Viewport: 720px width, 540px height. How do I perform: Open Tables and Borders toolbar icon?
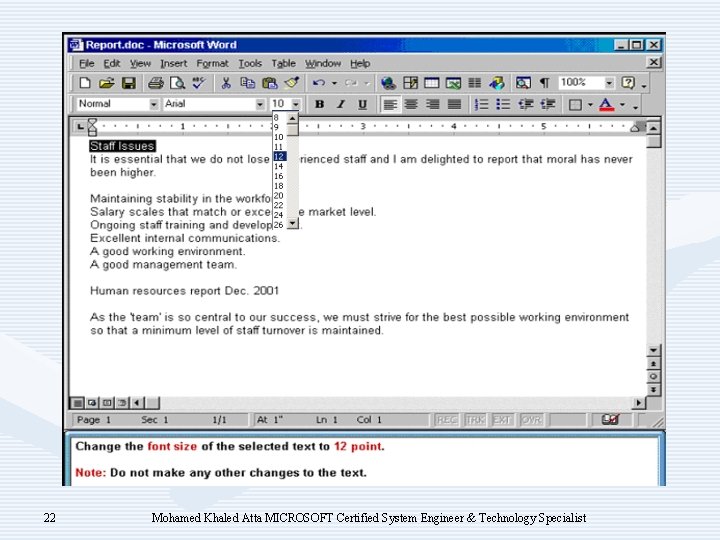pyautogui.click(x=410, y=83)
